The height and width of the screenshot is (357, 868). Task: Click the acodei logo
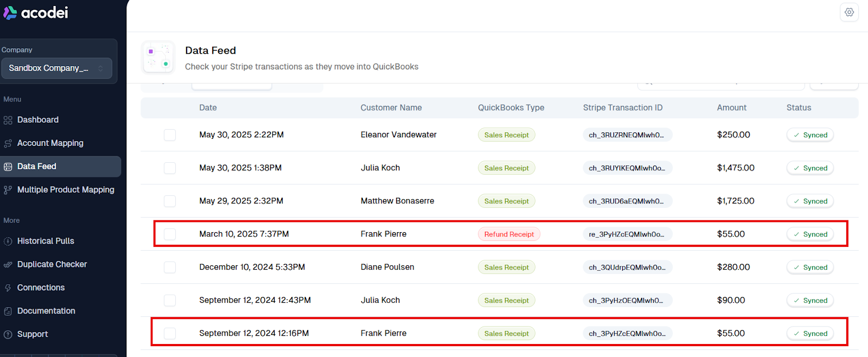pyautogui.click(x=36, y=12)
